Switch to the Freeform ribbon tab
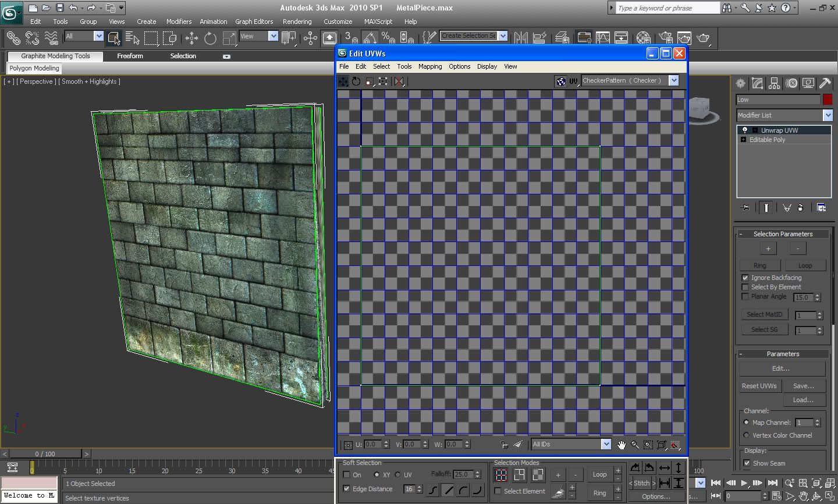 click(130, 56)
